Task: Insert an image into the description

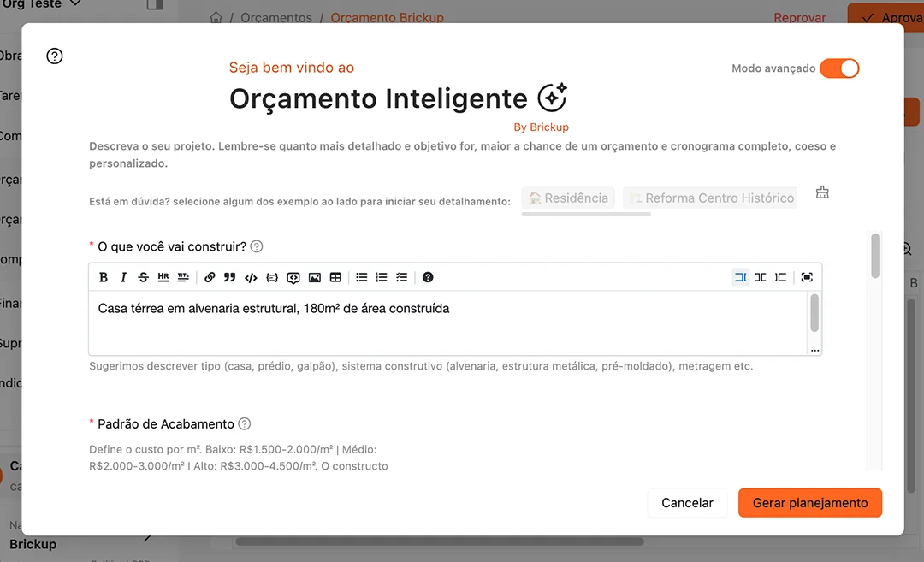Action: pos(315,277)
